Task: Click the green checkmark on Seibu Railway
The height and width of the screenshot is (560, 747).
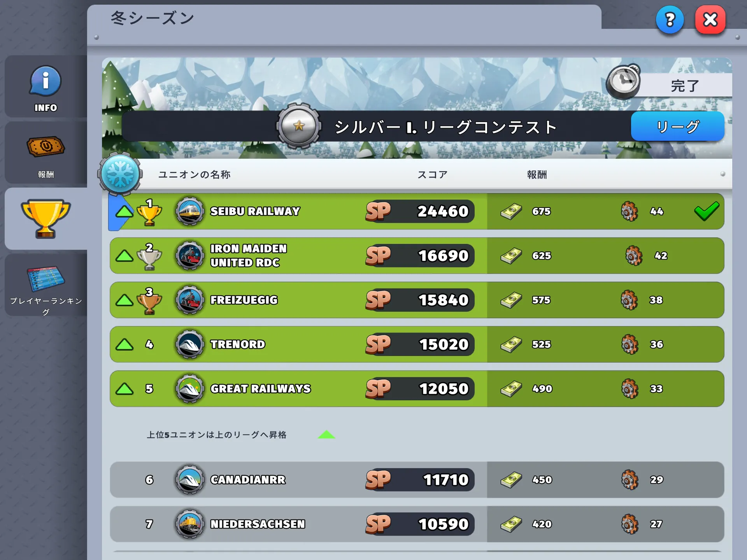Action: (707, 211)
